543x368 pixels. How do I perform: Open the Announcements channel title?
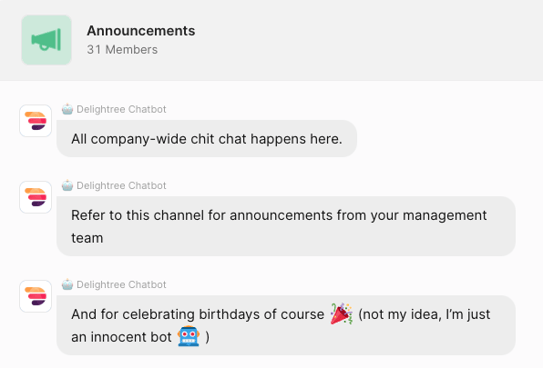pos(141,31)
